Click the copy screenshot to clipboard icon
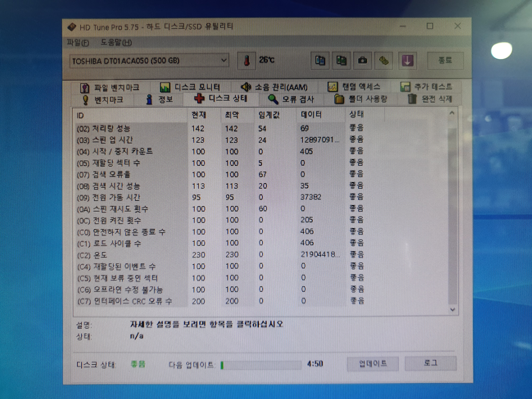 pos(341,61)
